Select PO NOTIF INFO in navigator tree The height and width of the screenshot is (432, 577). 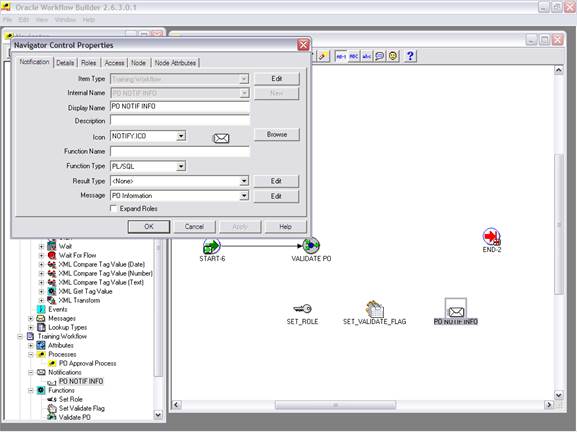[81, 381]
